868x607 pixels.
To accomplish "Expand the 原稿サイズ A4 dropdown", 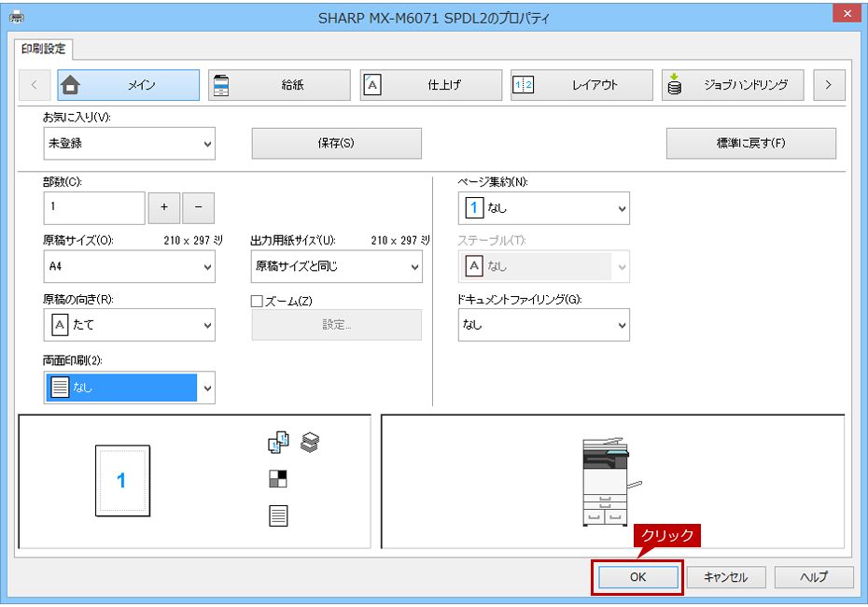I will [129, 266].
